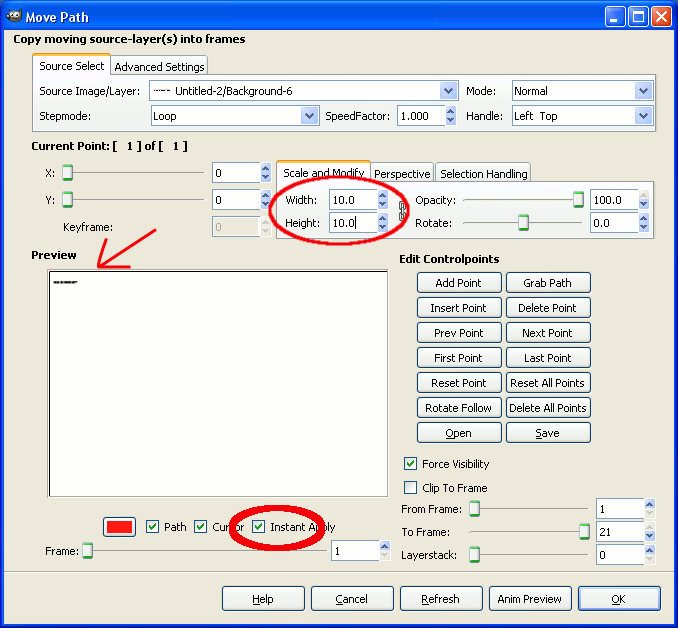678x628 pixels.
Task: Jump to Last Point
Action: point(548,358)
